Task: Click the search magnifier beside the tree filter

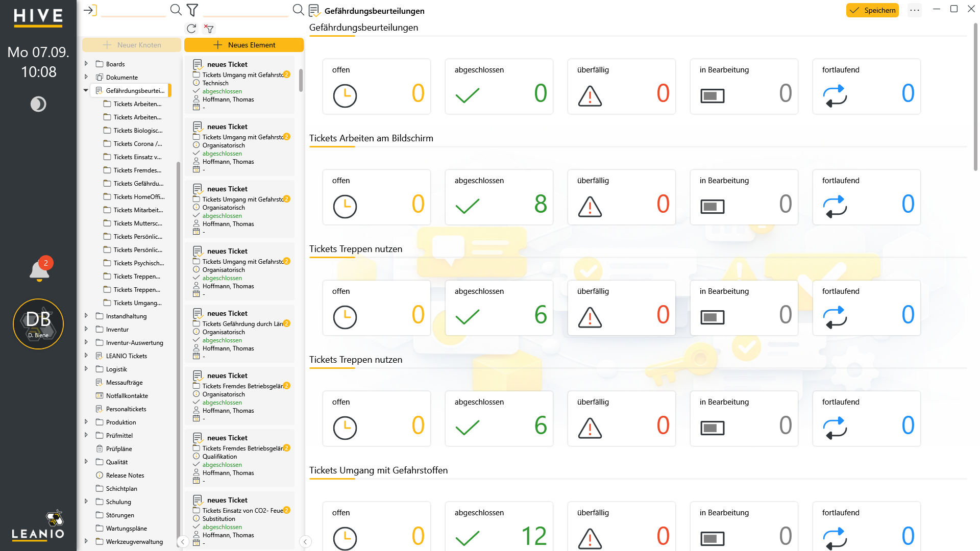Action: (176, 10)
